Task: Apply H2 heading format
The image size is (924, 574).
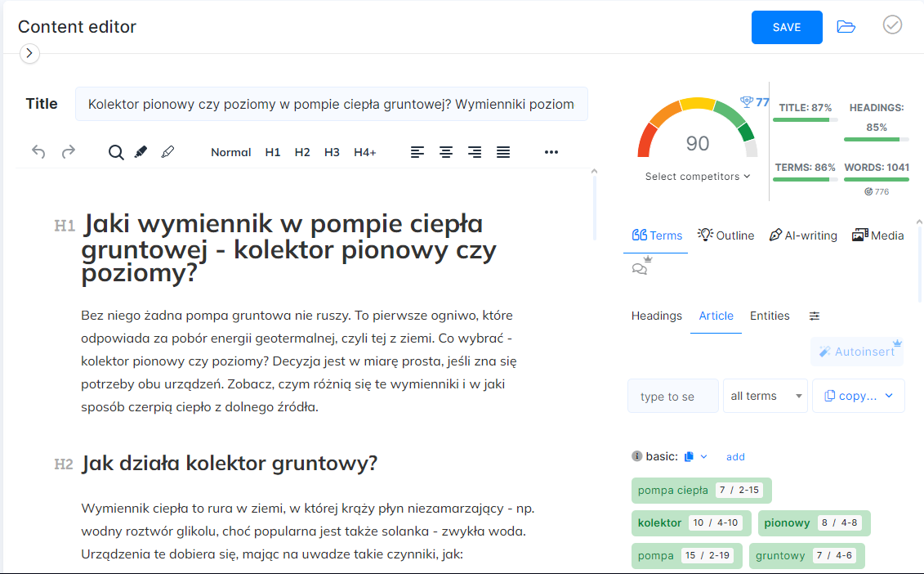Action: (x=302, y=152)
